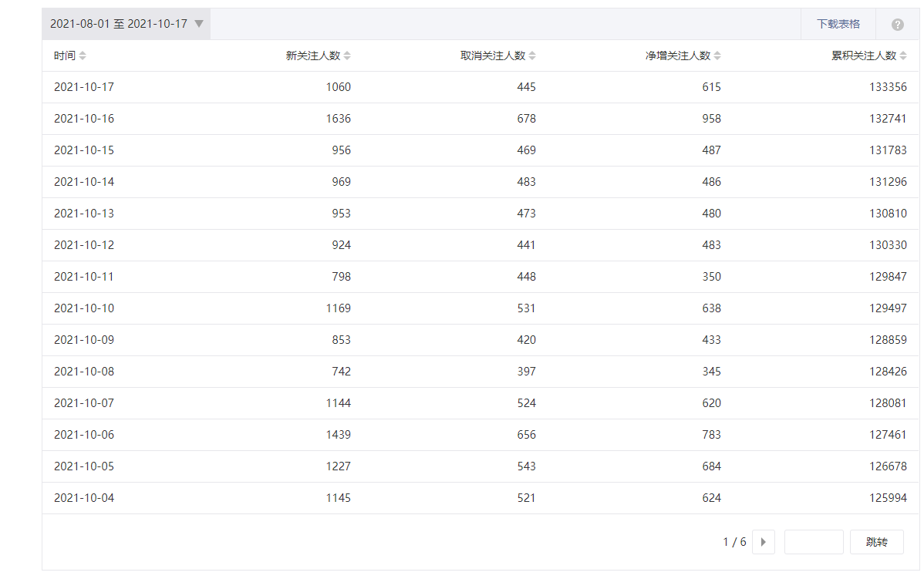Sort by 取消关注人数 column sort icon
Viewport: 924px width, 579px height.
[532, 56]
